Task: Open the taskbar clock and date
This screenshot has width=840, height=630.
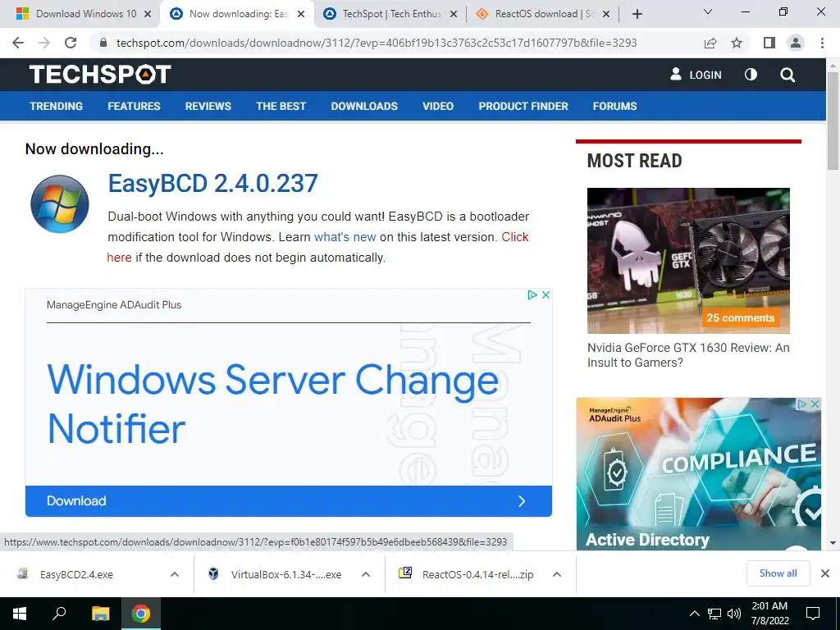Action: (769, 614)
